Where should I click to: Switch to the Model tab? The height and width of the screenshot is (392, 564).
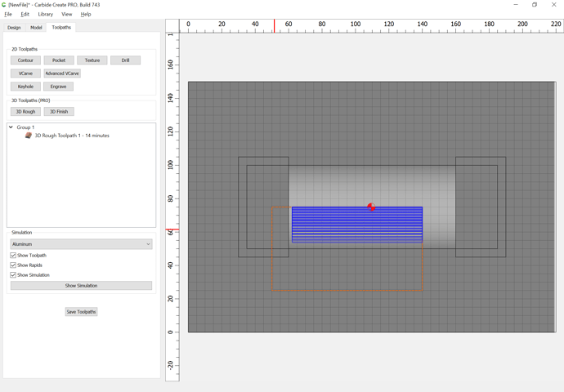pos(36,28)
